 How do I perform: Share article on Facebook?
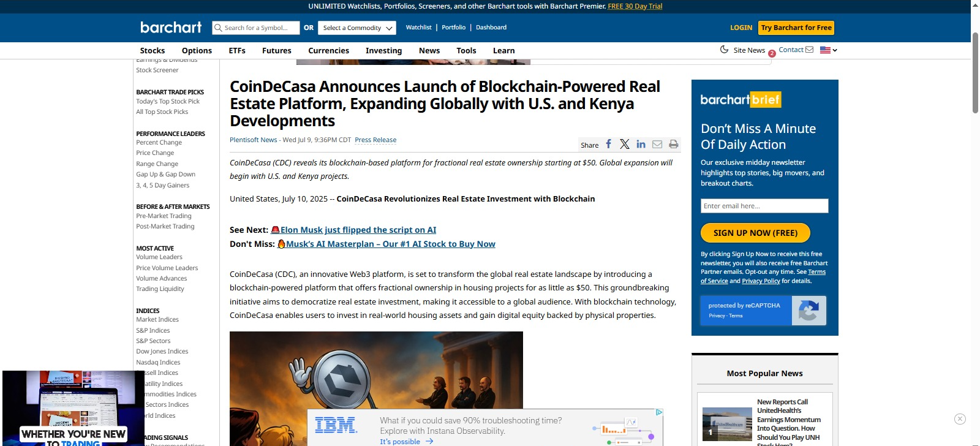[608, 144]
